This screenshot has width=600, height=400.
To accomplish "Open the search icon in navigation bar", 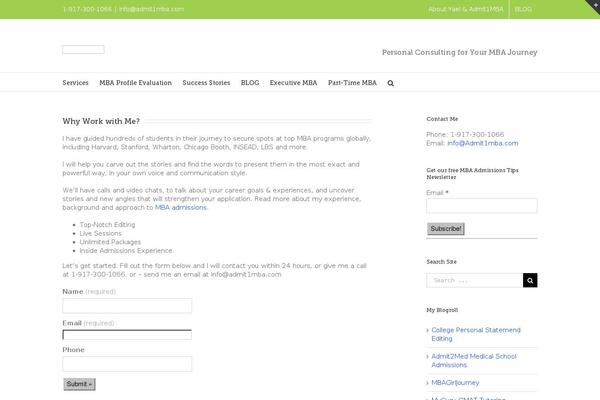I will click(390, 83).
